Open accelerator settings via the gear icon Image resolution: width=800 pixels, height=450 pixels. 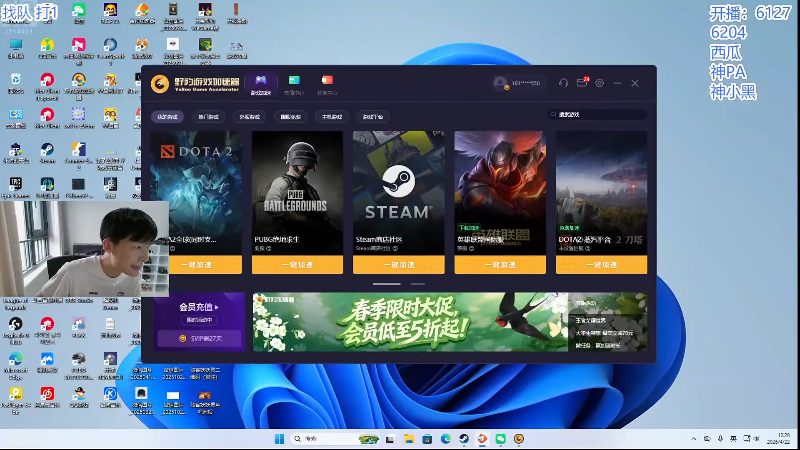[599, 83]
